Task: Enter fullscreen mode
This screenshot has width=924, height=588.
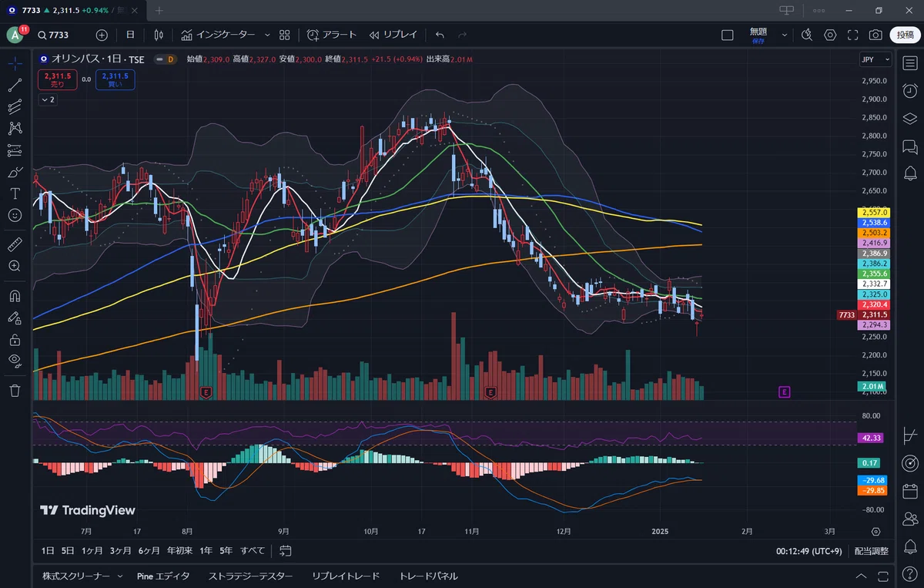Action: [x=852, y=35]
